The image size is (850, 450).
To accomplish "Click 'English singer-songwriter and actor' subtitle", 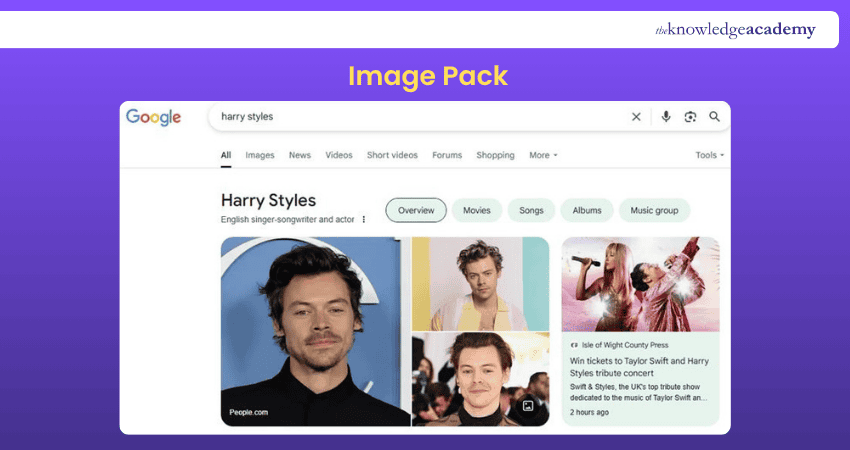I will (287, 220).
